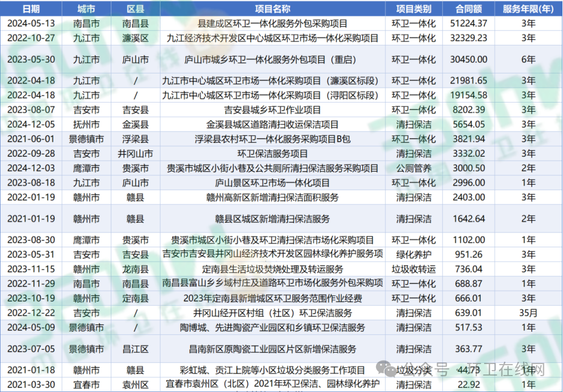
Task: Click project 吉安县城乡环卫作业项目
Action: [272, 110]
